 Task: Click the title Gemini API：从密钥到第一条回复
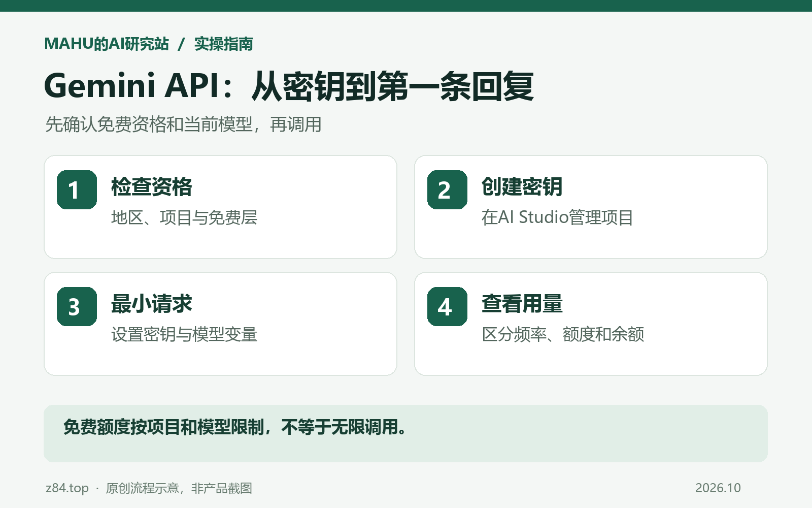(289, 85)
